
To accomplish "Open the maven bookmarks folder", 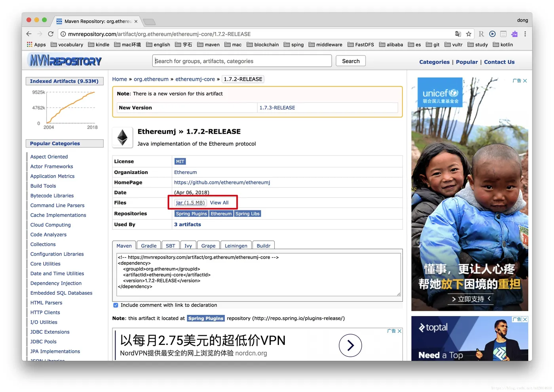I will click(x=208, y=45).
